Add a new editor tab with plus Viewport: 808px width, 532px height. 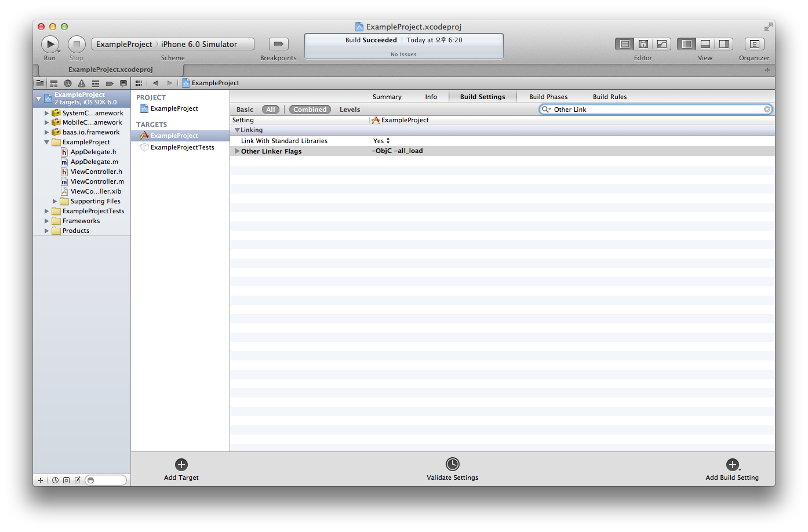[x=767, y=70]
